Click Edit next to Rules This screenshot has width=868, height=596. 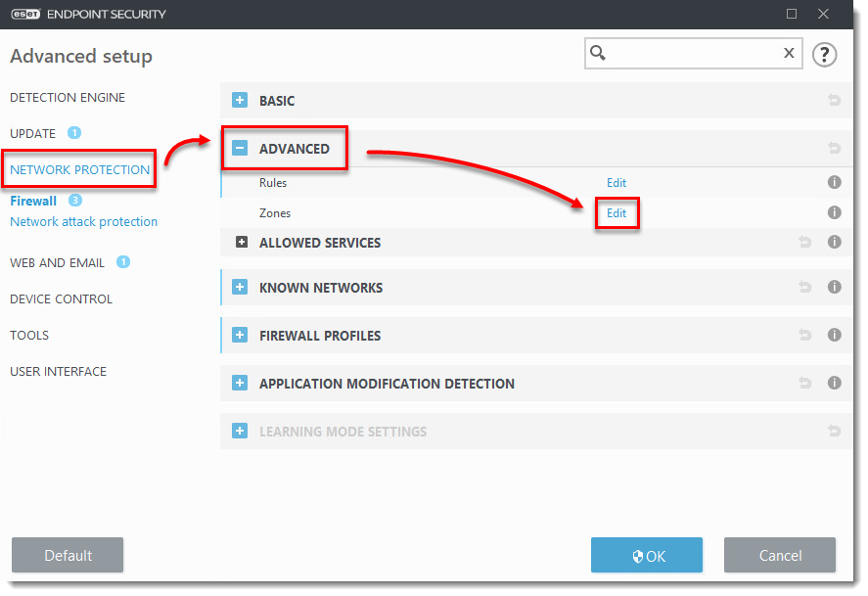617,183
